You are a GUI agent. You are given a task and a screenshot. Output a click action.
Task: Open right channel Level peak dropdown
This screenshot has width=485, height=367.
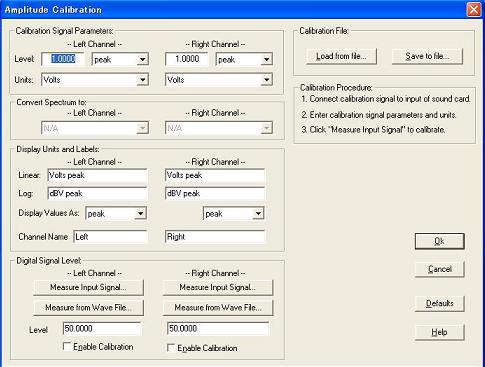pyautogui.click(x=244, y=59)
